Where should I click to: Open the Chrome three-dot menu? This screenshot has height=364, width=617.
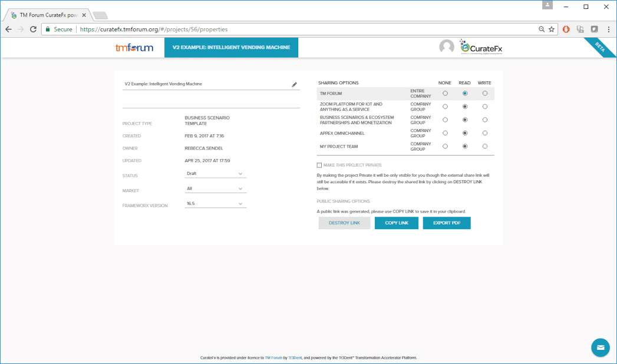coord(608,29)
